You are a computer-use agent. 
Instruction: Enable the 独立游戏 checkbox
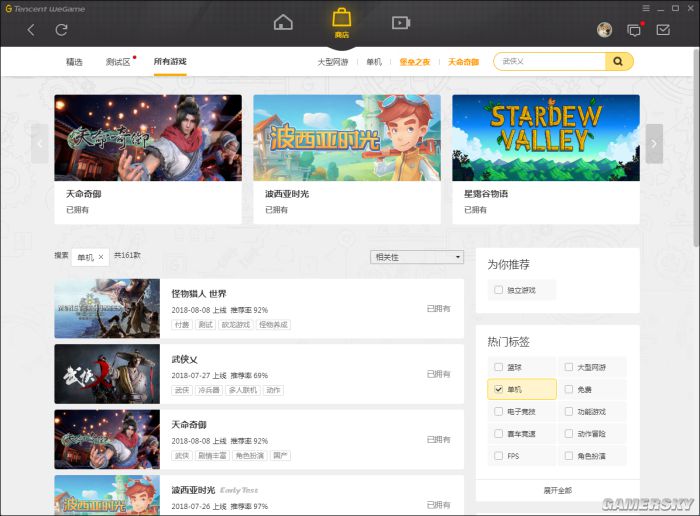(x=499, y=290)
